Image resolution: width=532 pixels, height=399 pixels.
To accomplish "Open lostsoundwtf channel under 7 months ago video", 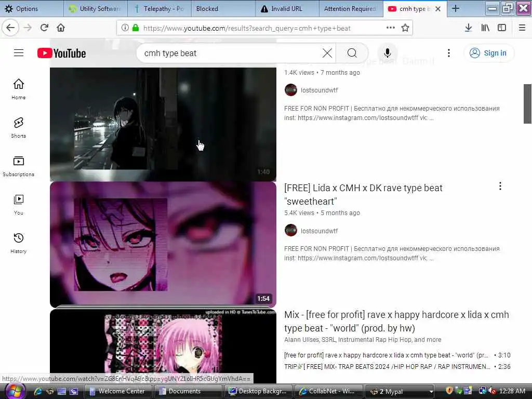I will (319, 90).
